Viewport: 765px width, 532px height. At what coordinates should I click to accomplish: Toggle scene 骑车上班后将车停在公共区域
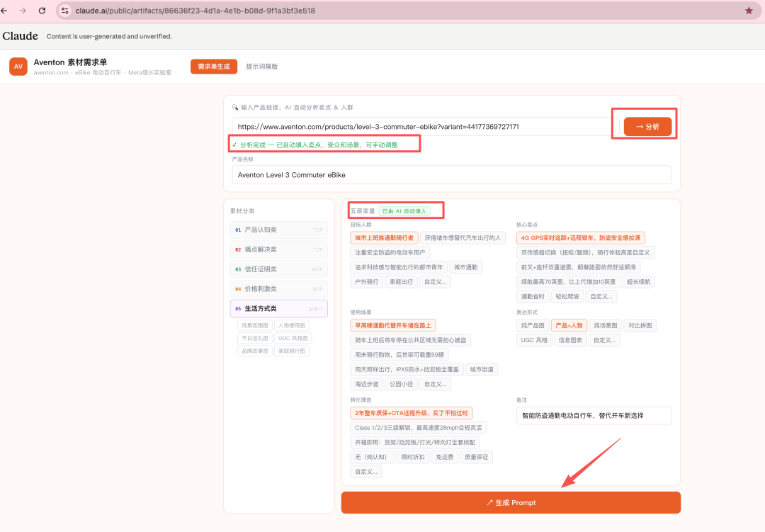(410, 340)
